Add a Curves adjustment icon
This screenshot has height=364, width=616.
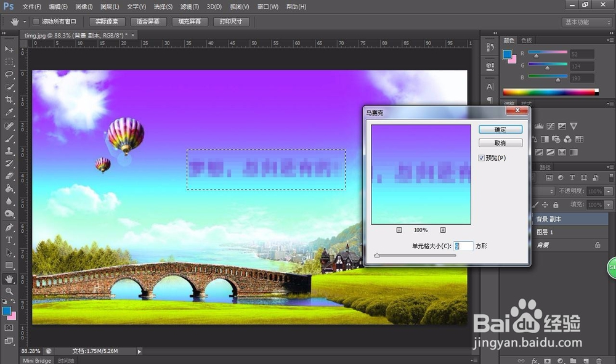(x=550, y=126)
